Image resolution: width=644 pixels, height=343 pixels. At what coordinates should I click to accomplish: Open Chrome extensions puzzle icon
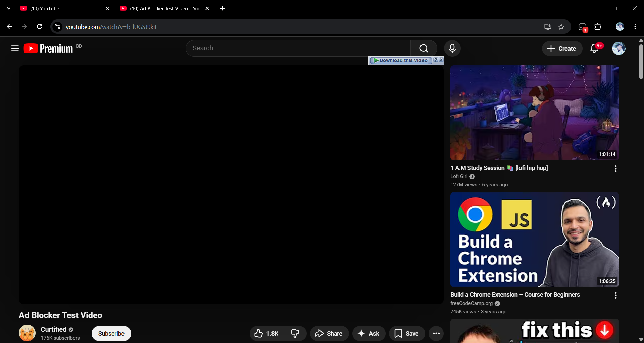coord(598,27)
